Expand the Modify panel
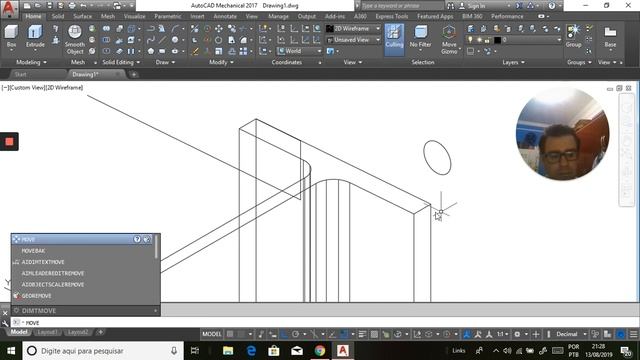 point(221,62)
